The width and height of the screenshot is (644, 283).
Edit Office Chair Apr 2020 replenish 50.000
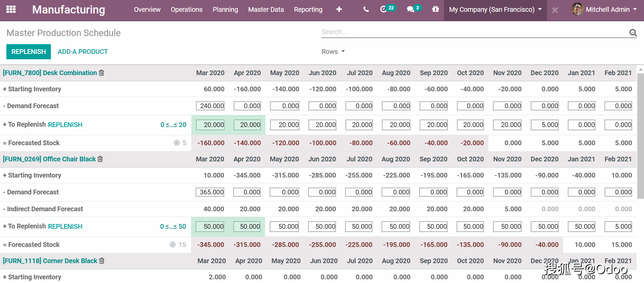[247, 226]
